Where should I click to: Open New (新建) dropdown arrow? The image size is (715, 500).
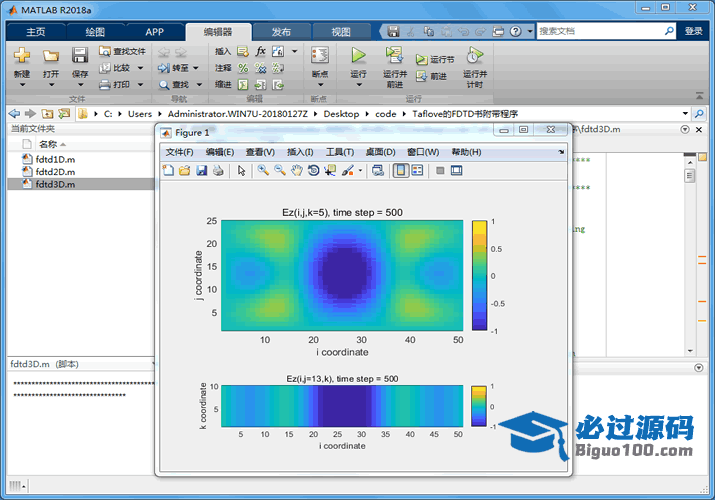tap(22, 85)
